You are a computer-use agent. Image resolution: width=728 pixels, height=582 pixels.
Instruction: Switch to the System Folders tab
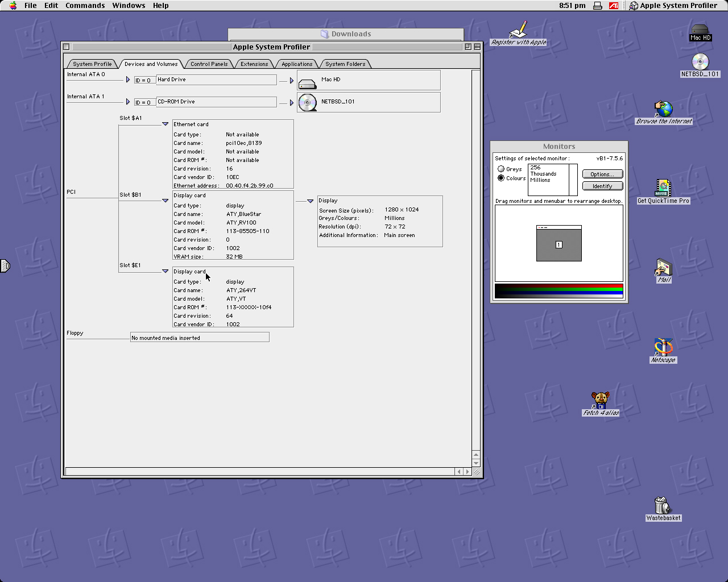pos(345,64)
